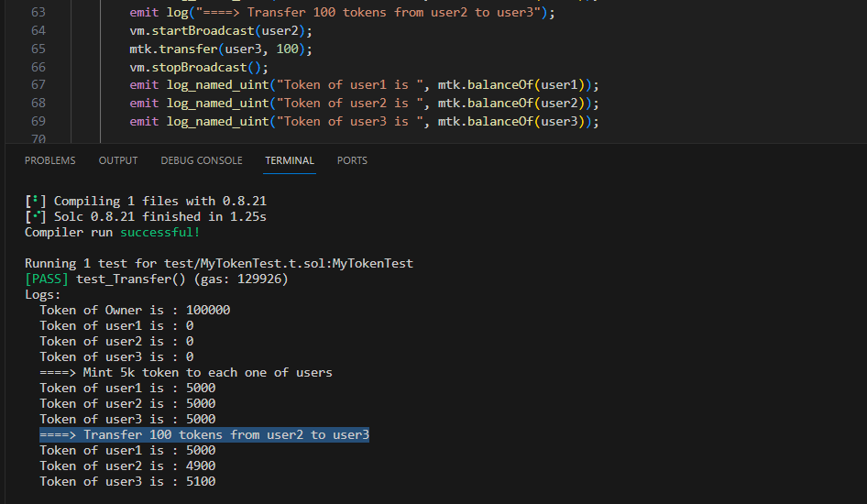Show the PORTS tab
The width and height of the screenshot is (867, 504).
click(352, 160)
